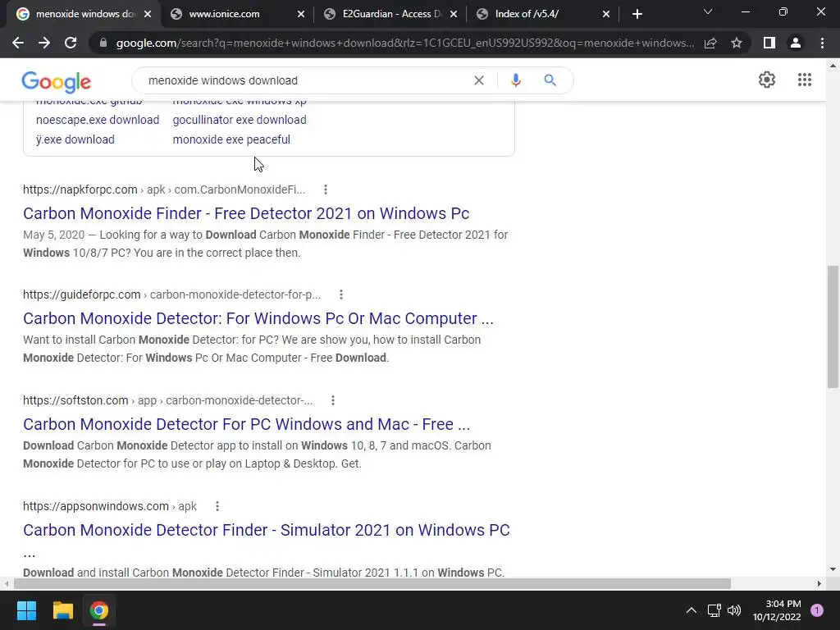The width and height of the screenshot is (840, 630).
Task: Close the E2Guardian tab
Action: (x=454, y=14)
